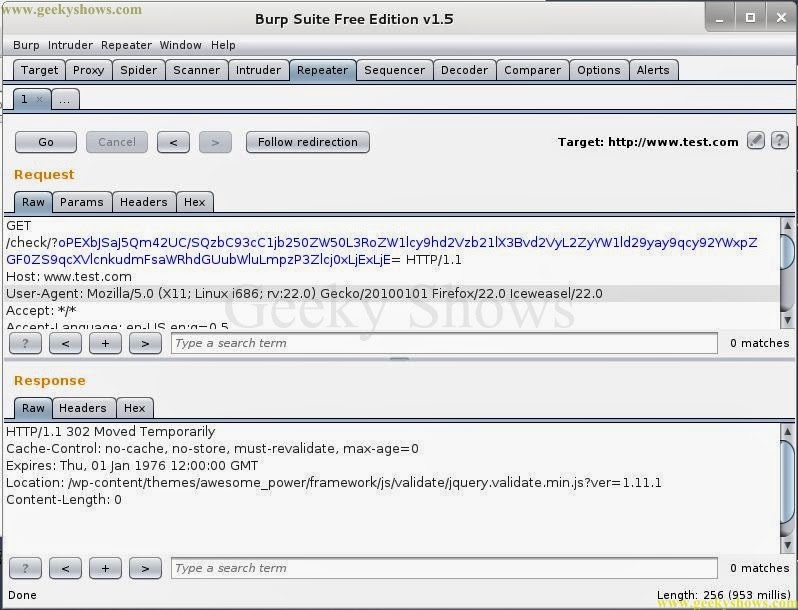Open the Intruder menu
The image size is (798, 610).
coord(70,45)
